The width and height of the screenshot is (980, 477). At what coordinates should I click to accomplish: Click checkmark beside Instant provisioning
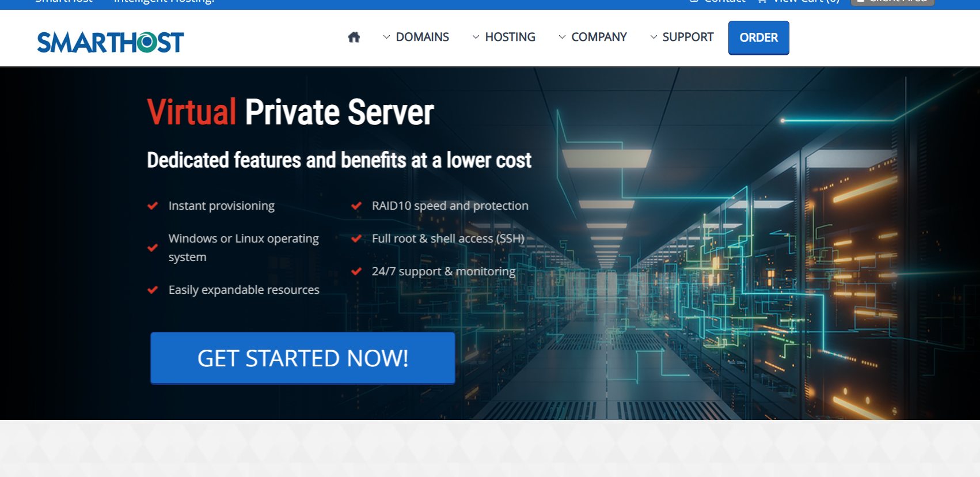[x=153, y=206]
